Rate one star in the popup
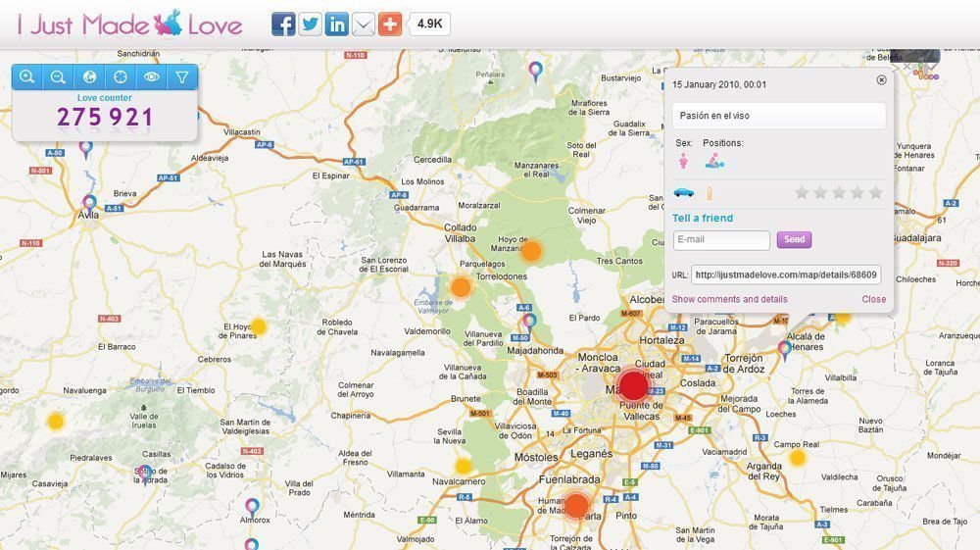Screen dimensions: 980x550 point(802,192)
